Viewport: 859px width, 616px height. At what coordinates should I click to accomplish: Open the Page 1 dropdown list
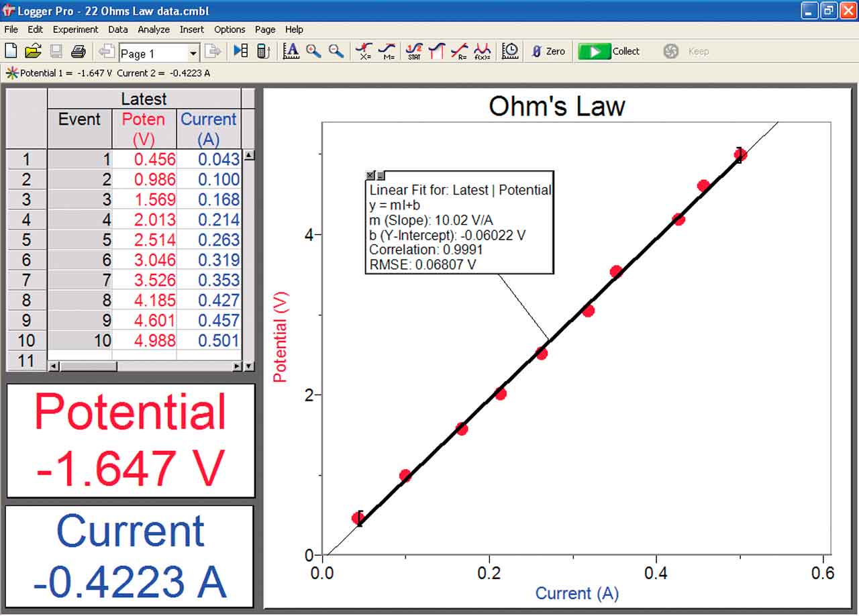pyautogui.click(x=193, y=53)
